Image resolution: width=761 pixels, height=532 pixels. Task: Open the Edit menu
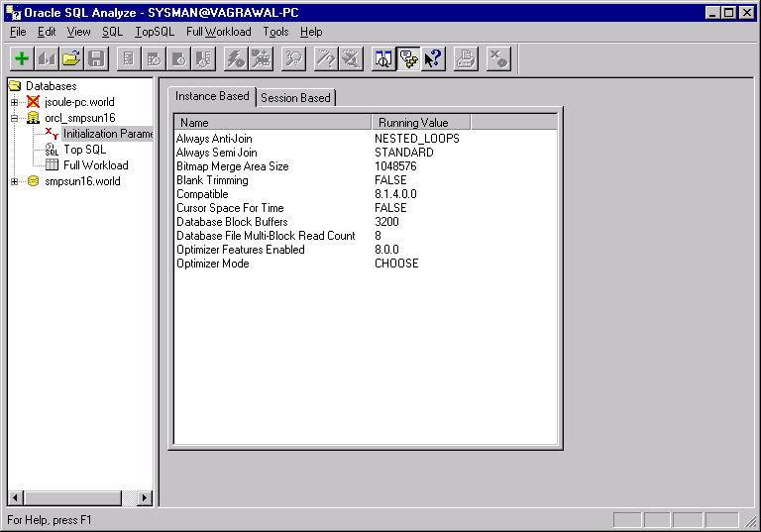click(47, 32)
